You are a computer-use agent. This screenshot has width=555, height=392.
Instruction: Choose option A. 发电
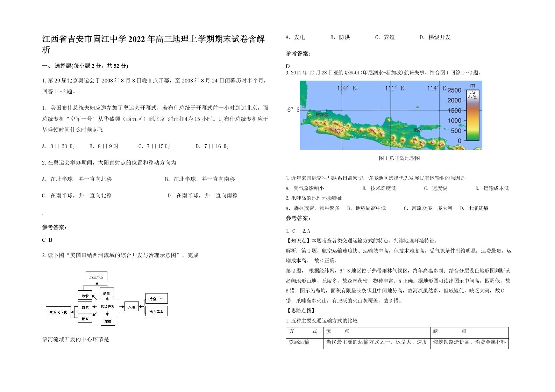coord(296,37)
